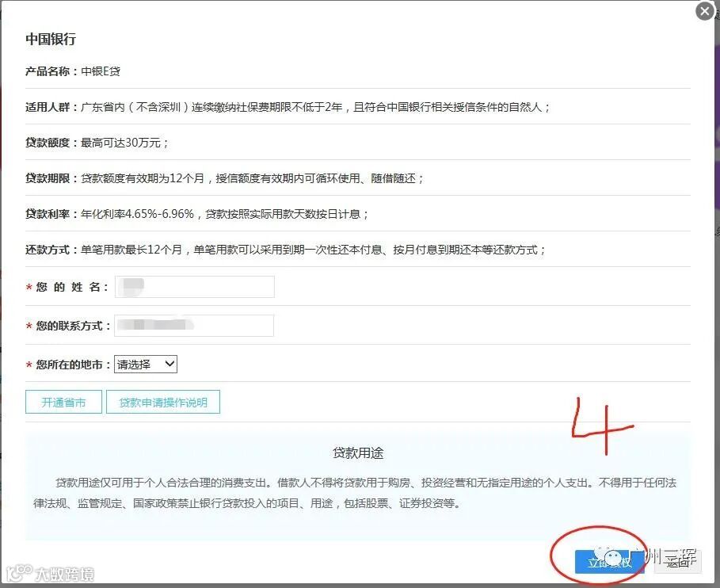Open 贷款申请操作说明 instructions button

[x=163, y=402]
